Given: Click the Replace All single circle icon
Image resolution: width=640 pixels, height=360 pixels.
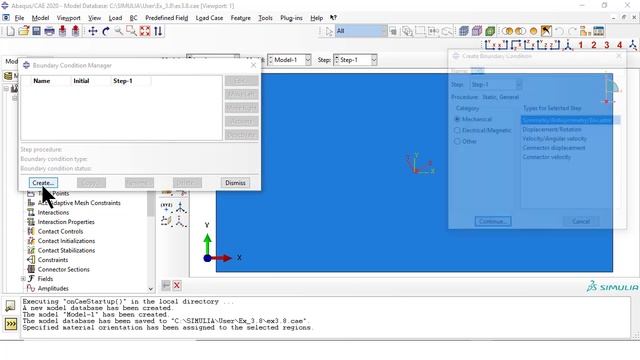Looking at the screenshot, I should pos(533,31).
